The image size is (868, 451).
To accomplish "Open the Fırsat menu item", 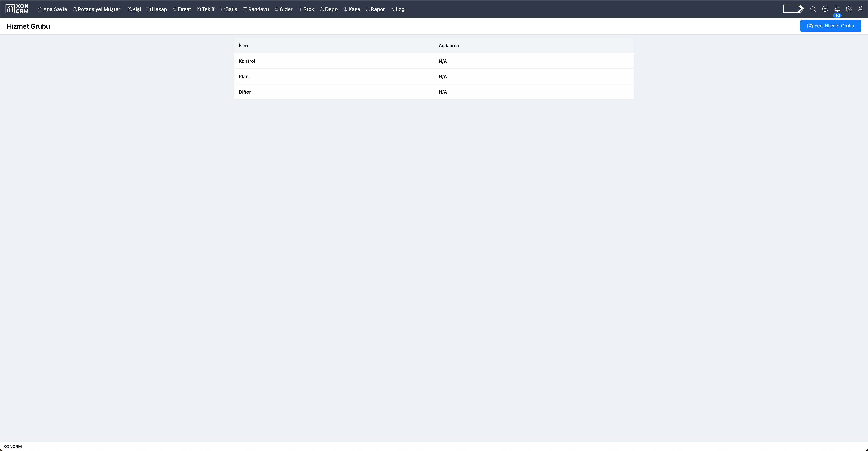I will [182, 9].
